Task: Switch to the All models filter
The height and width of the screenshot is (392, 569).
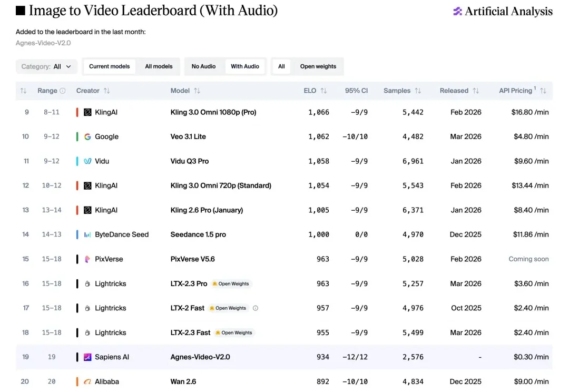Action: click(x=159, y=66)
